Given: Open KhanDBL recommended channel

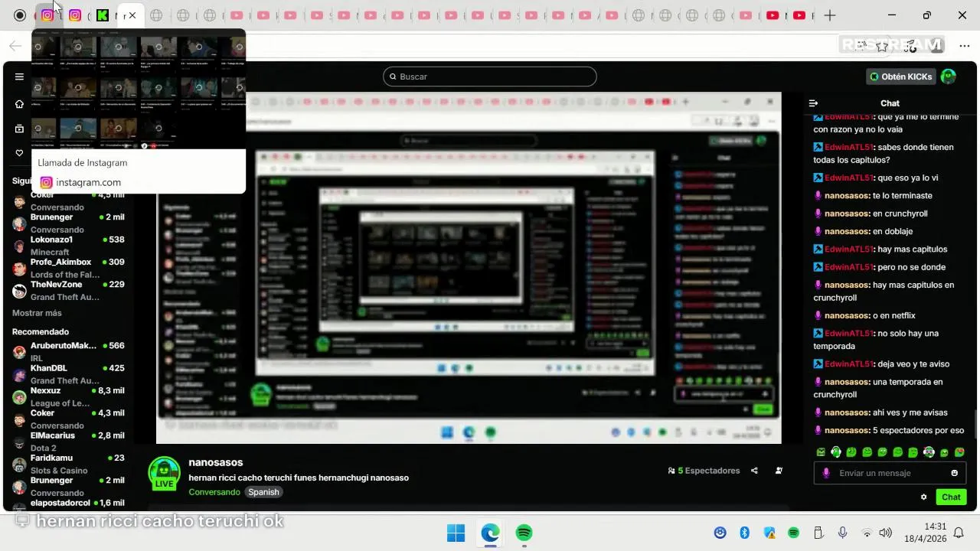Looking at the screenshot, I should click(69, 374).
